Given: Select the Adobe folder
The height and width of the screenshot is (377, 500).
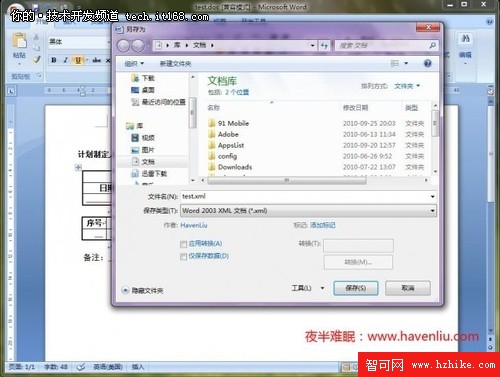Looking at the screenshot, I should pyautogui.click(x=223, y=134).
